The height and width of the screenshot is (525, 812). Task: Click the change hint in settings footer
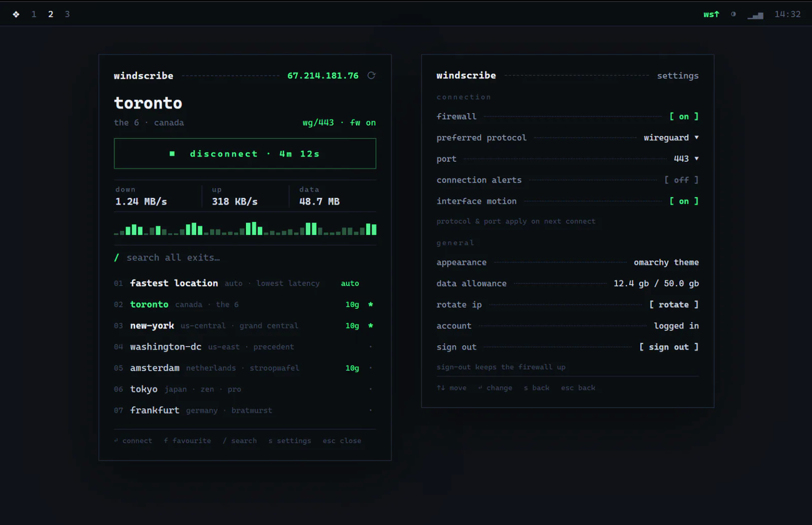click(495, 388)
